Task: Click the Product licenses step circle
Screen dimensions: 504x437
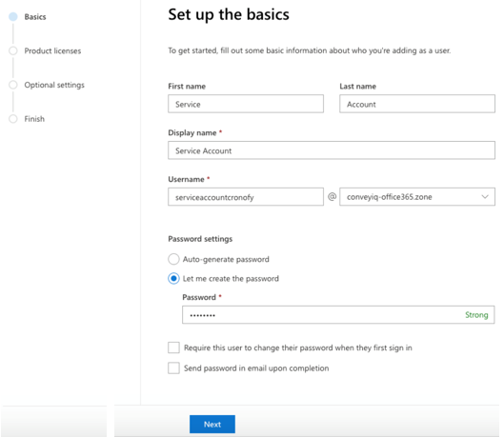Action: pos(13,50)
